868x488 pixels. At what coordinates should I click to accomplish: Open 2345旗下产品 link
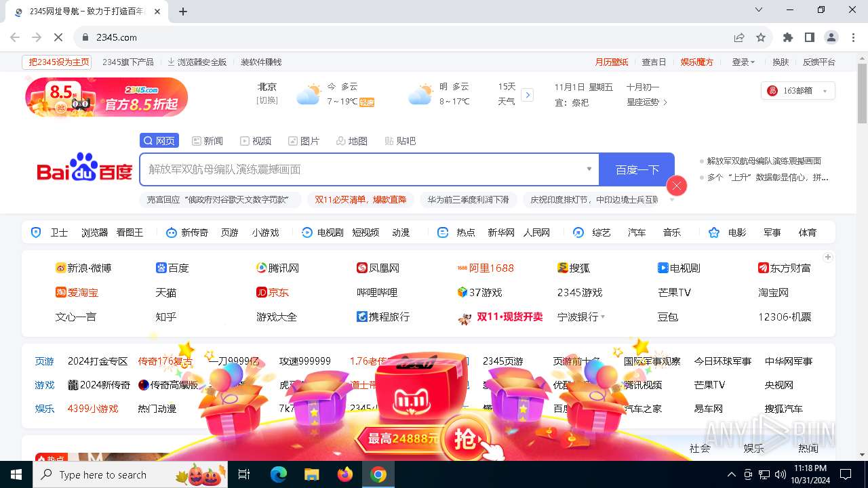pos(128,62)
